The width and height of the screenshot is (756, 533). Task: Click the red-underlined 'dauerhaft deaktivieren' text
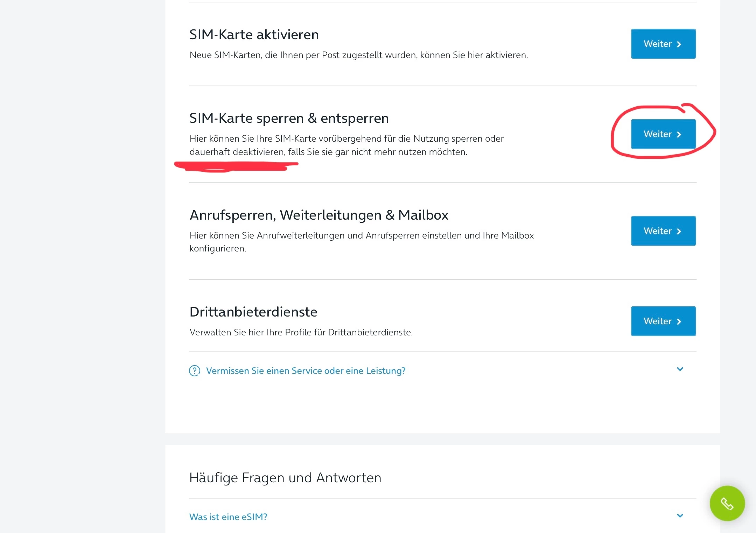(x=237, y=152)
